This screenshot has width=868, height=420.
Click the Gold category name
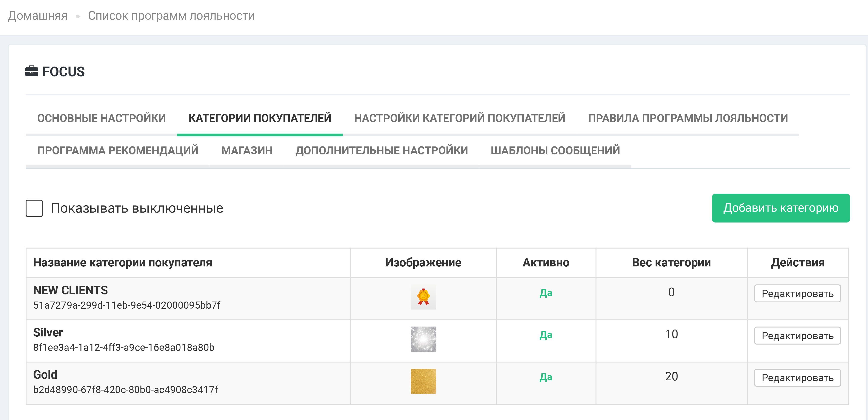(x=45, y=375)
